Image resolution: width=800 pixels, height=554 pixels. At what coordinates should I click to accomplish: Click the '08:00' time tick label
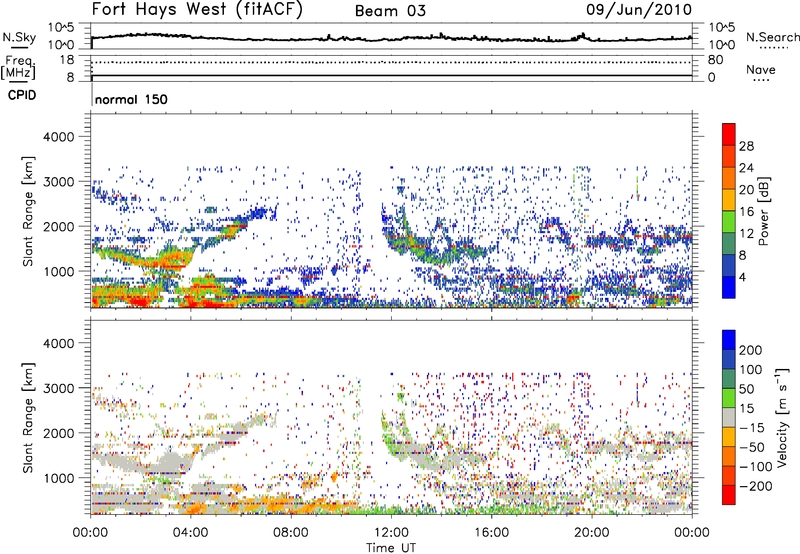coord(291,533)
